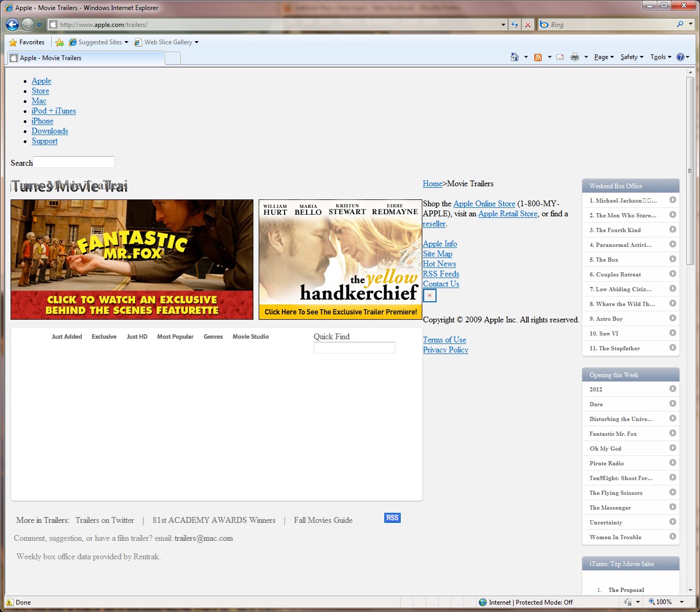Open the Apple Online Store link
This screenshot has width=700, height=612.
[484, 204]
